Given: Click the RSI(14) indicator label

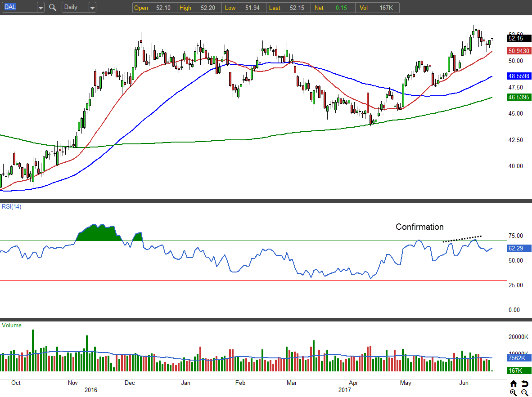Looking at the screenshot, I should 12,206.
